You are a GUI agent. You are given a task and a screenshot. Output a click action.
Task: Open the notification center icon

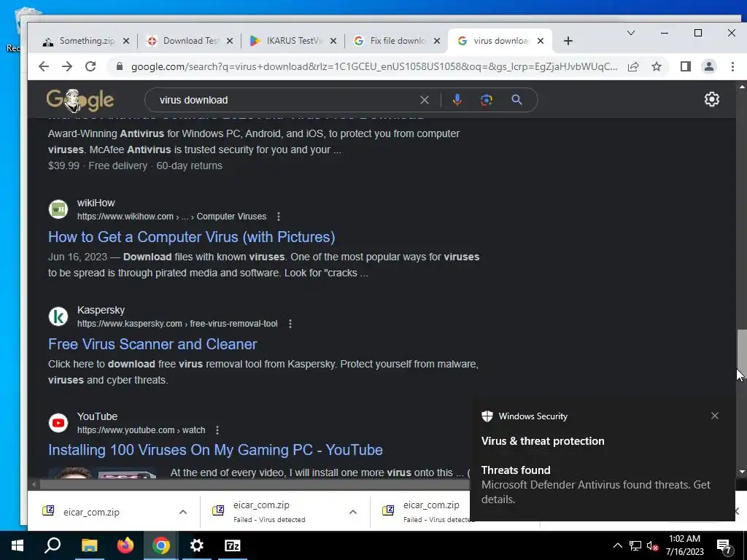[724, 546]
